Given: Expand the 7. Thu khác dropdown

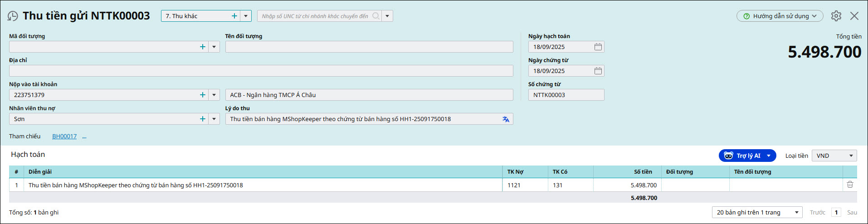Looking at the screenshot, I should pyautogui.click(x=246, y=16).
